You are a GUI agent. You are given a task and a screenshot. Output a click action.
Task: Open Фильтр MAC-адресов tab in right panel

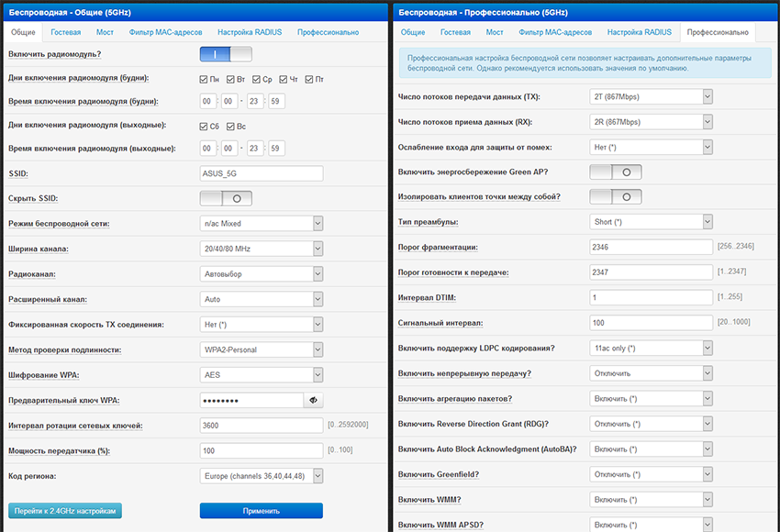[555, 32]
